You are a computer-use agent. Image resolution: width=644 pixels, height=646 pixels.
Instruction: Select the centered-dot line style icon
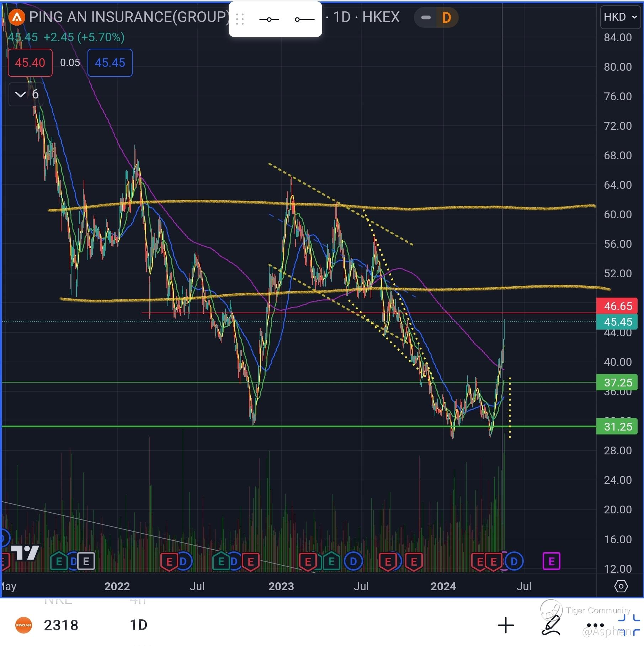[269, 20]
